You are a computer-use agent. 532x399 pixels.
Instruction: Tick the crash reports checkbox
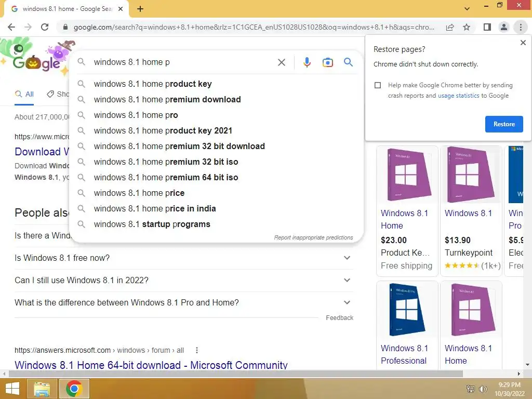click(x=378, y=85)
